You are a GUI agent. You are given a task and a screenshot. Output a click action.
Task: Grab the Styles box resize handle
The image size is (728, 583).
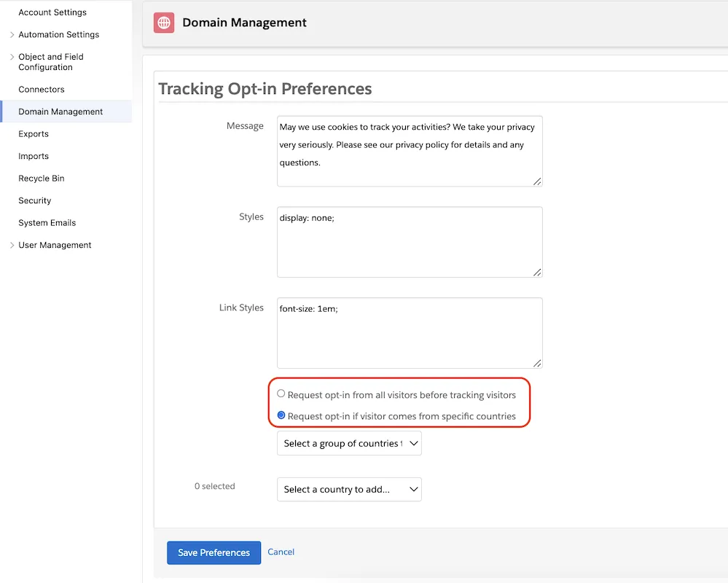(537, 273)
